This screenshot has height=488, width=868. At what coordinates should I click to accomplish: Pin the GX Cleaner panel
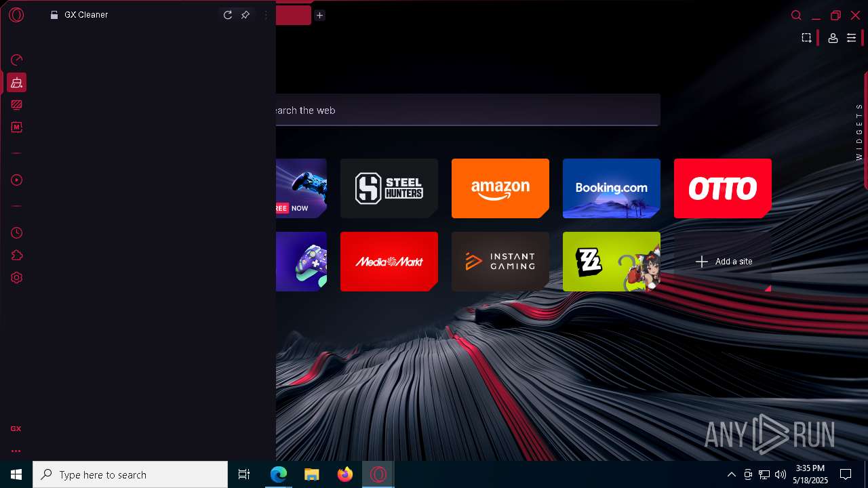(245, 15)
